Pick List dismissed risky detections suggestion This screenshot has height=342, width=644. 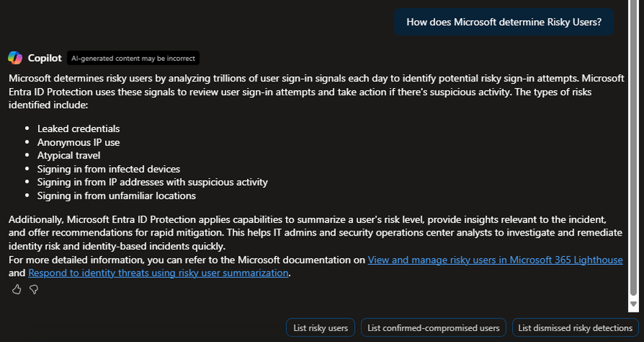pyautogui.click(x=575, y=327)
